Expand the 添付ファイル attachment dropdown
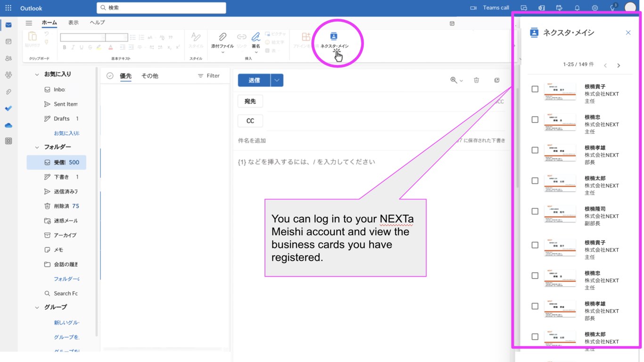The image size is (644, 362). (223, 52)
